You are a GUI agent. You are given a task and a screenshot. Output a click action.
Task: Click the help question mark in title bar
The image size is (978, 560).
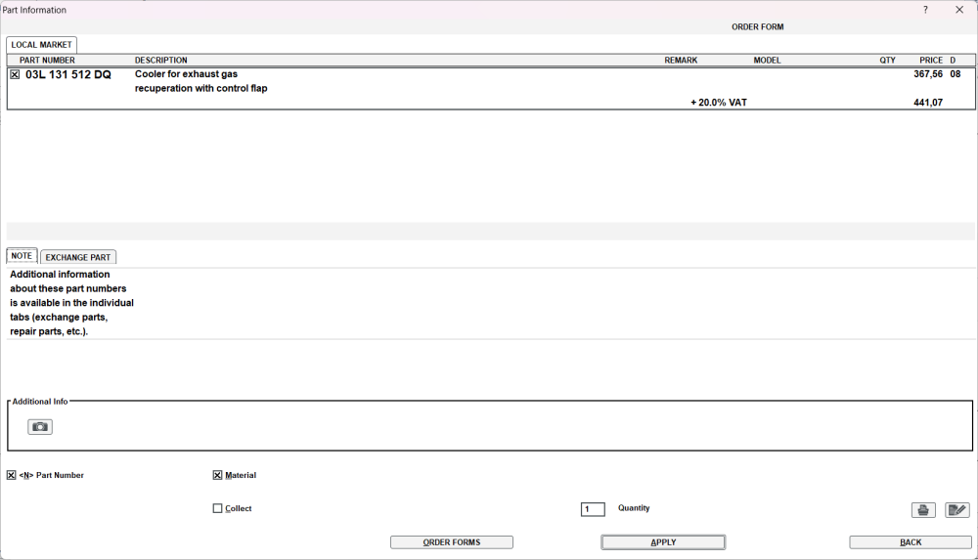click(925, 10)
